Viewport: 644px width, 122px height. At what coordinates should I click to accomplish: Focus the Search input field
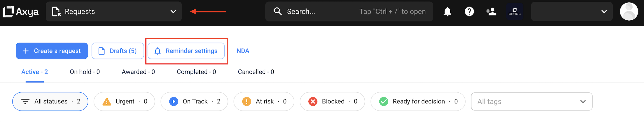pyautogui.click(x=322, y=11)
